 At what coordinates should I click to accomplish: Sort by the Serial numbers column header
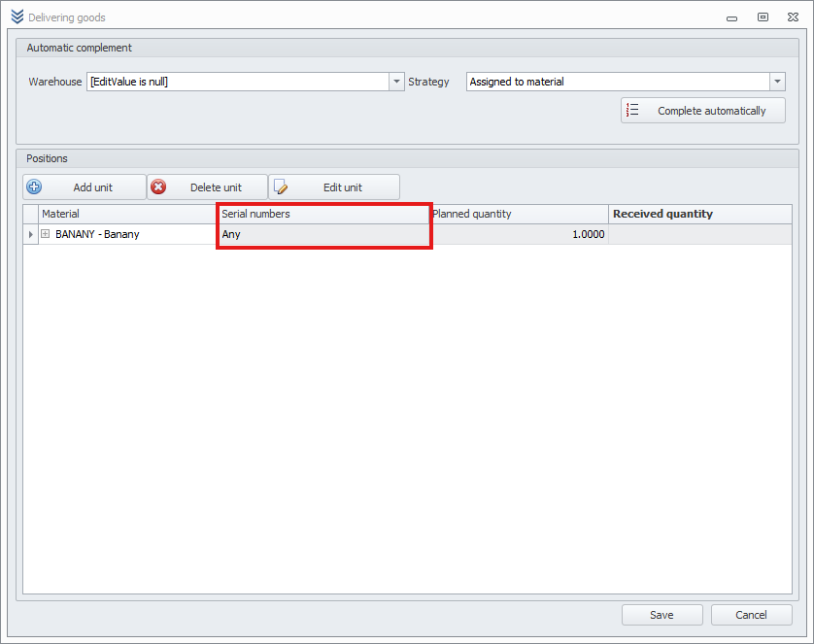(323, 214)
